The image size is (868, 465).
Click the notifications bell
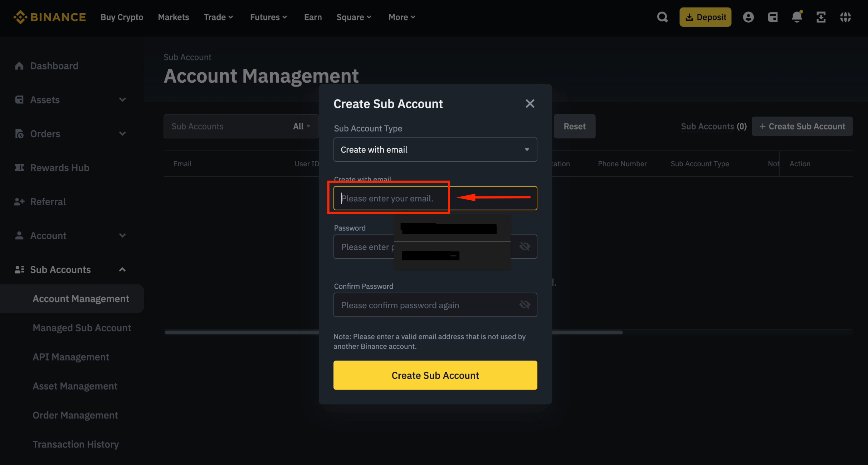click(796, 17)
